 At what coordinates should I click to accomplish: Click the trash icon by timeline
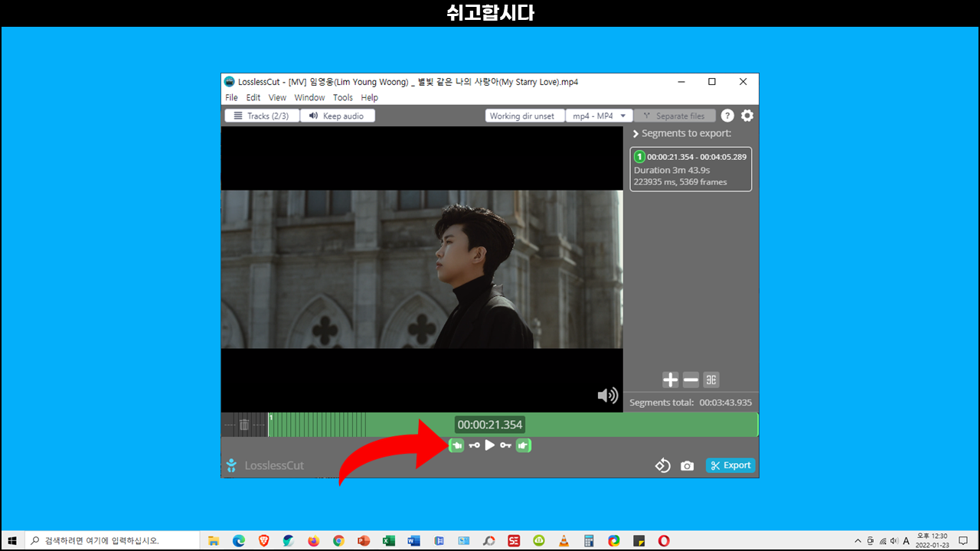point(243,424)
